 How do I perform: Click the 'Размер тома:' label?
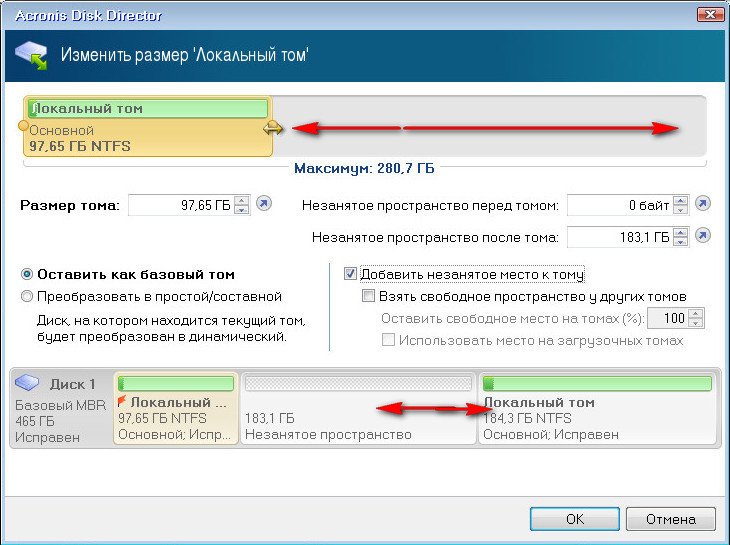point(70,205)
